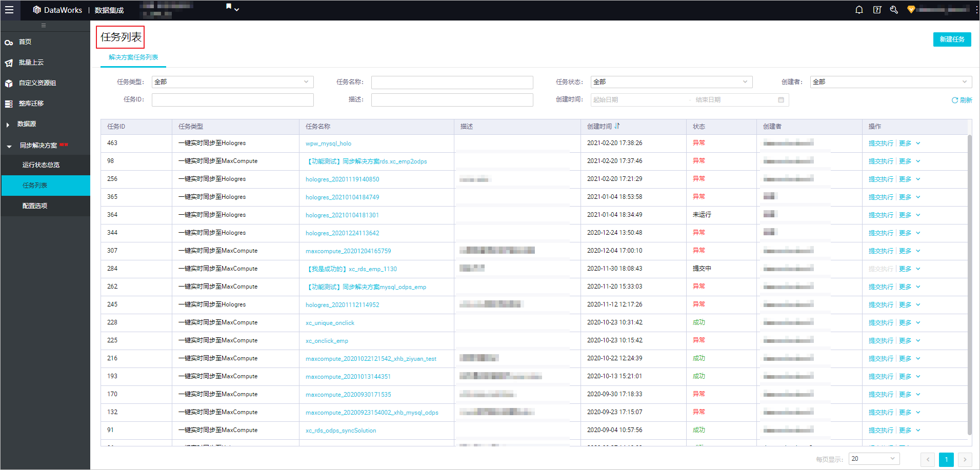Open 自定义资源组 in the sidebar
This screenshot has height=470, width=980.
coord(37,83)
